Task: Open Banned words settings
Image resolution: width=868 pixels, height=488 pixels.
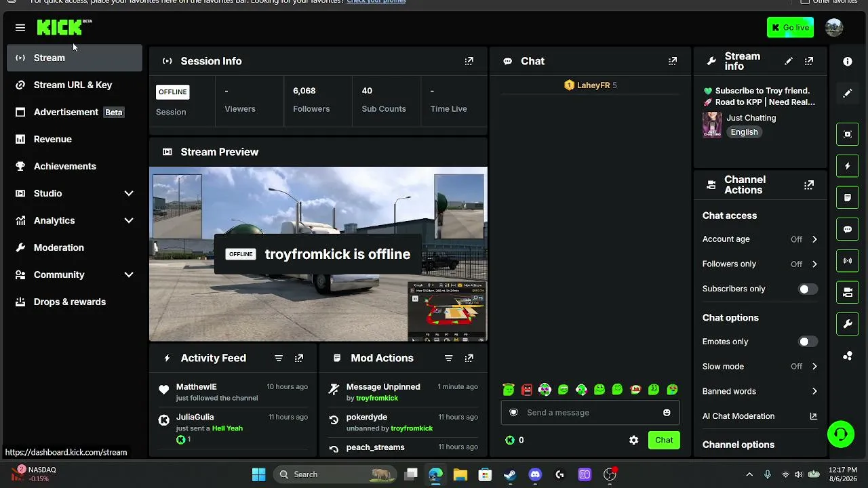Action: click(760, 392)
